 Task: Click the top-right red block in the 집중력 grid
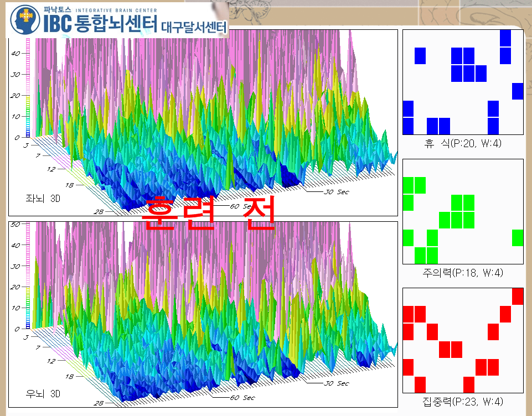[518, 297]
